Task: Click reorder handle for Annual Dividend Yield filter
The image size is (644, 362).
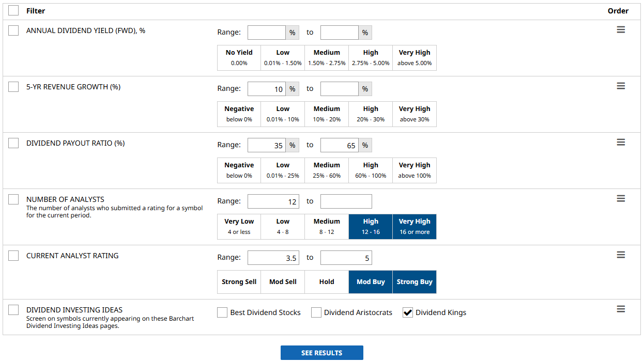Action: [621, 30]
